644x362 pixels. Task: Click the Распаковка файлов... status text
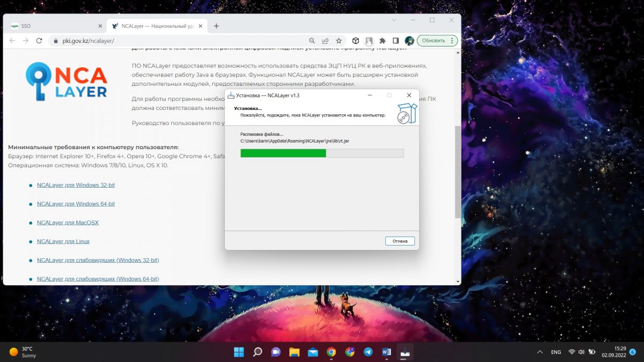(261, 134)
